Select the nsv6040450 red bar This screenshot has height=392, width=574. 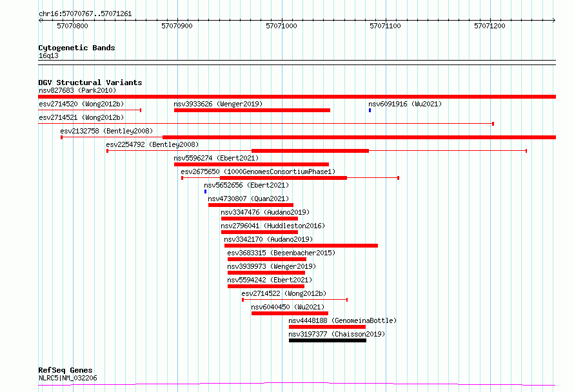[290, 313]
